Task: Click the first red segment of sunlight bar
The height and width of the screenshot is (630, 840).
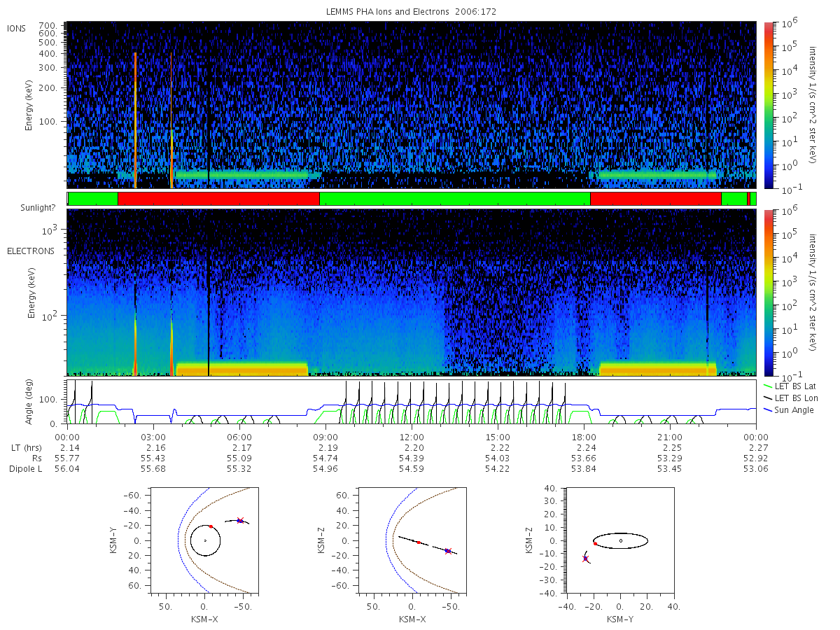Action: (218, 199)
